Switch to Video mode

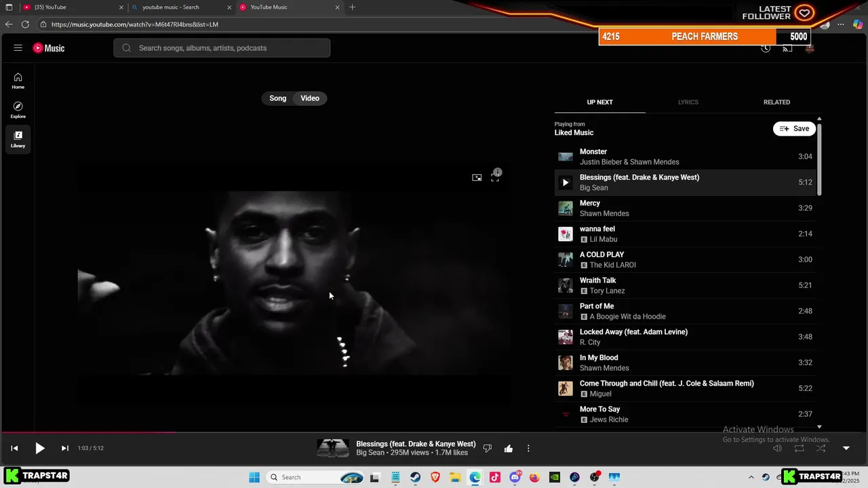point(310,98)
